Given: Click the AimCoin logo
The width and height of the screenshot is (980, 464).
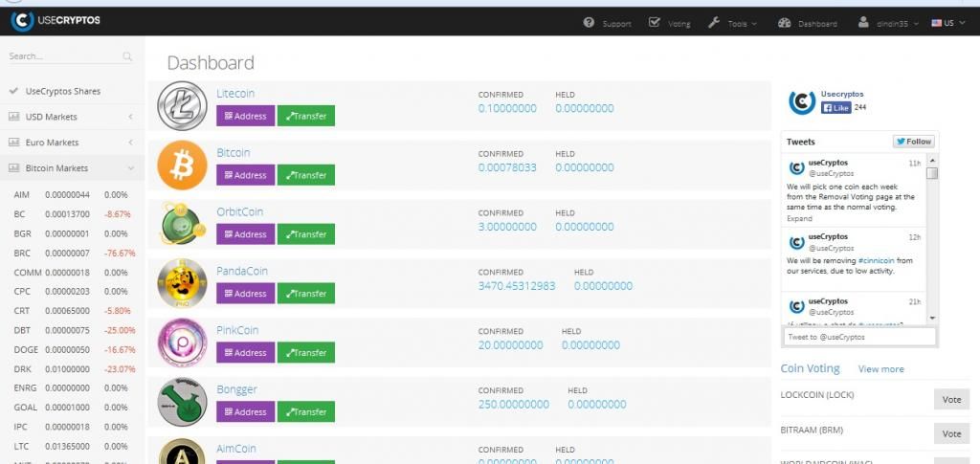Looking at the screenshot, I should pos(182,453).
